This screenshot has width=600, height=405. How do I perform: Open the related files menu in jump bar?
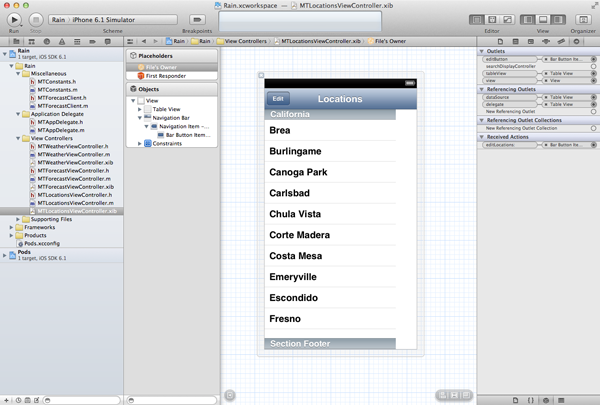point(130,41)
